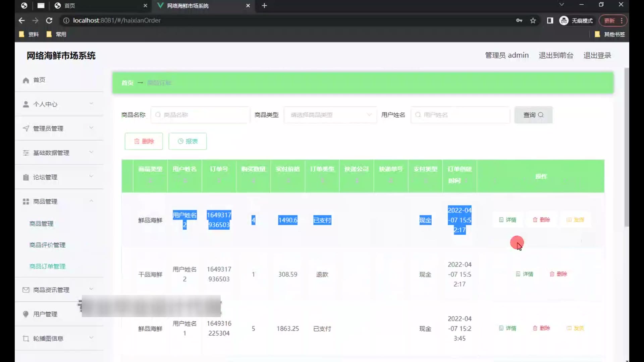644x362 pixels.
Task: Open the 商品类型 select dropdown
Action: click(330, 115)
